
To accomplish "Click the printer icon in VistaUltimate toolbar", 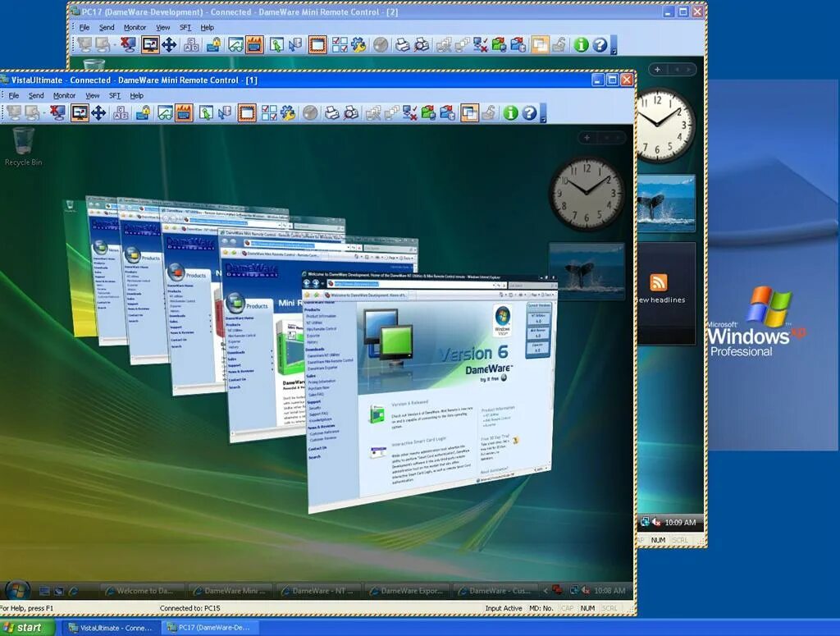I will (x=331, y=113).
